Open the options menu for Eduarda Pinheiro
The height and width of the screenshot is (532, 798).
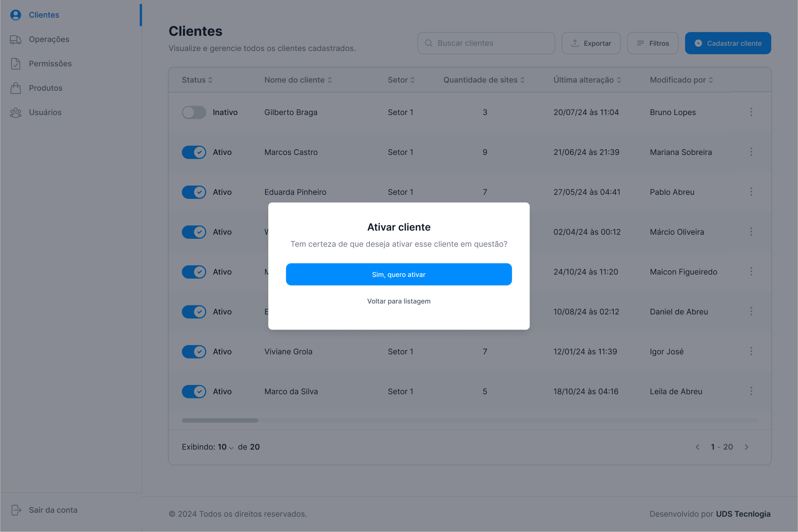[x=751, y=192]
